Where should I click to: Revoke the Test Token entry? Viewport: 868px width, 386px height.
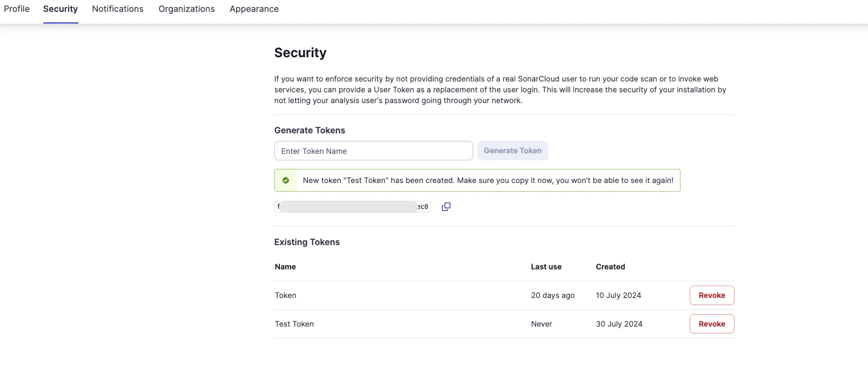pos(712,324)
